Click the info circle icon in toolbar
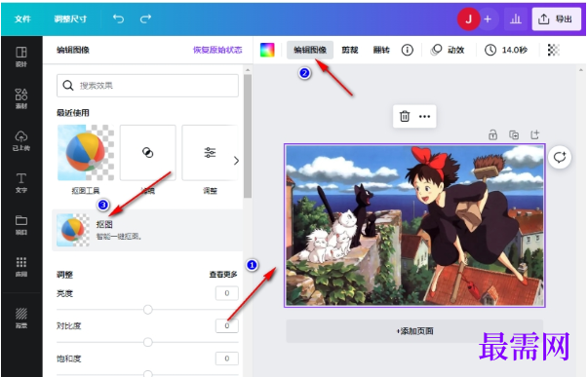This screenshot has height=377, width=588. [x=408, y=50]
